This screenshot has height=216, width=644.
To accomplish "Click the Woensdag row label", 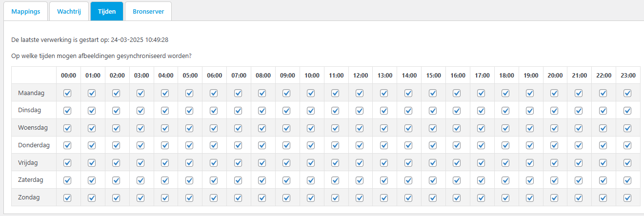I will click(x=33, y=128).
